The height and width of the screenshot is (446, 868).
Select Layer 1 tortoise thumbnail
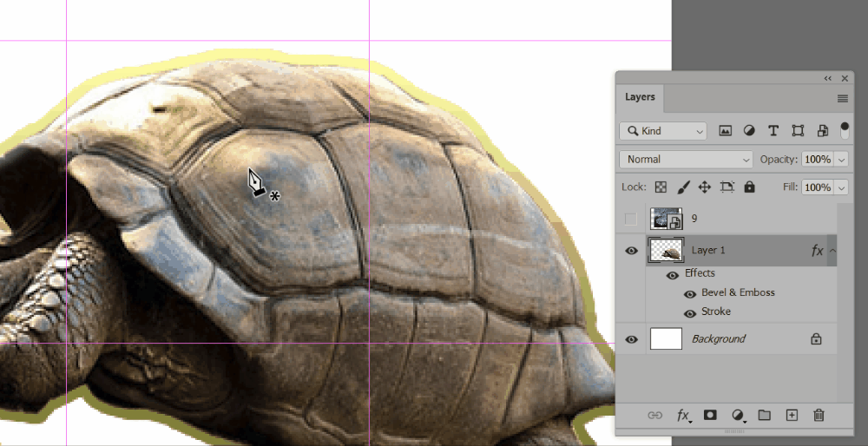(x=666, y=251)
